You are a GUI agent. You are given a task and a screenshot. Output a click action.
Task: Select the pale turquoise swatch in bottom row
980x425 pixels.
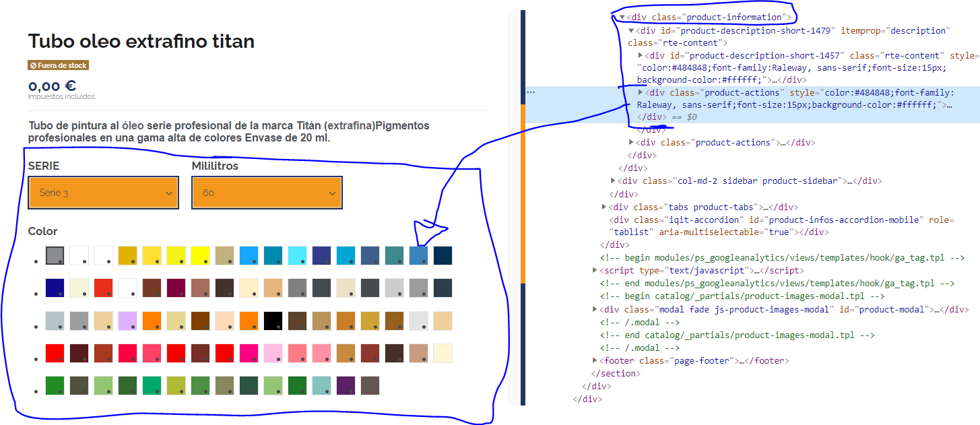[x=321, y=385]
